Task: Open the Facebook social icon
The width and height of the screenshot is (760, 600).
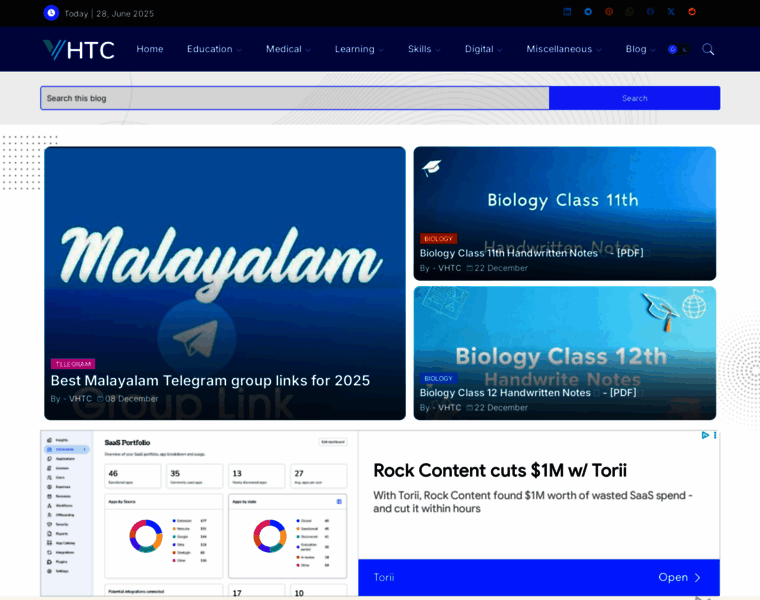Action: tap(650, 12)
